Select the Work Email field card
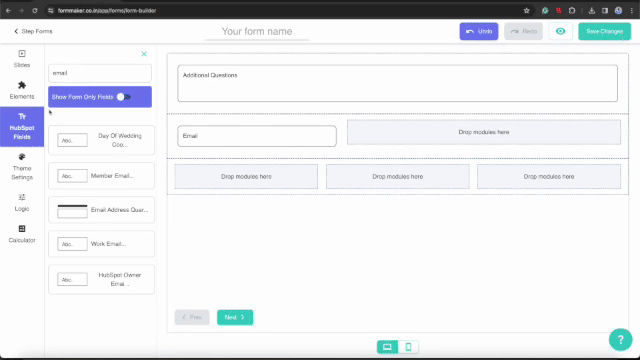The image size is (640, 360). [x=101, y=244]
